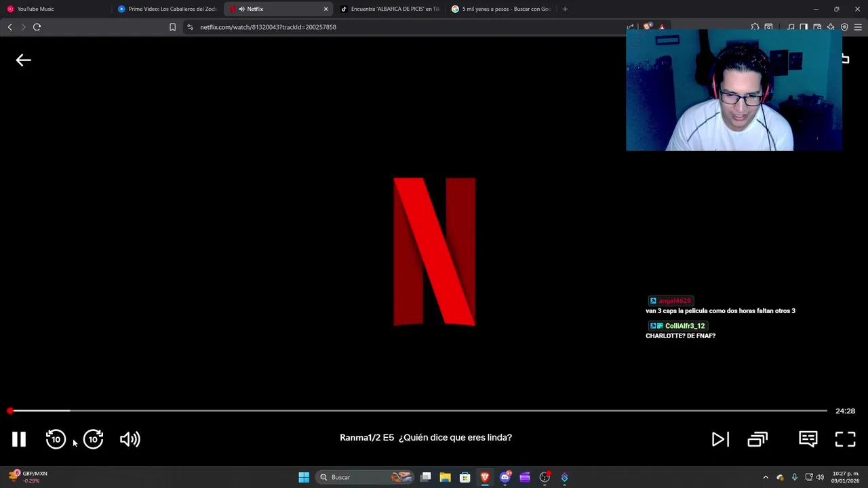Go forward in the browser

click(x=23, y=27)
